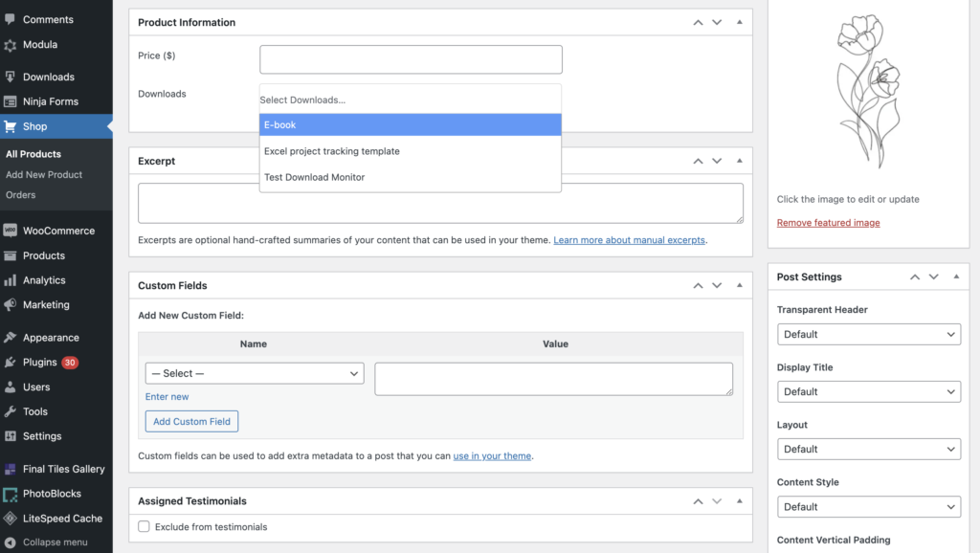The height and width of the screenshot is (553, 980).
Task: Collapse the Product Information panel toggle arrow
Action: click(x=739, y=22)
